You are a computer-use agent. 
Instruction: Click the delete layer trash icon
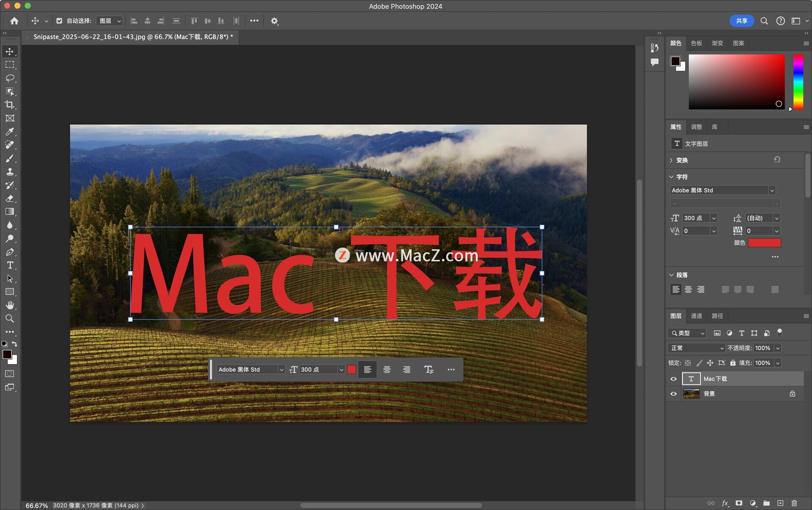(x=794, y=503)
